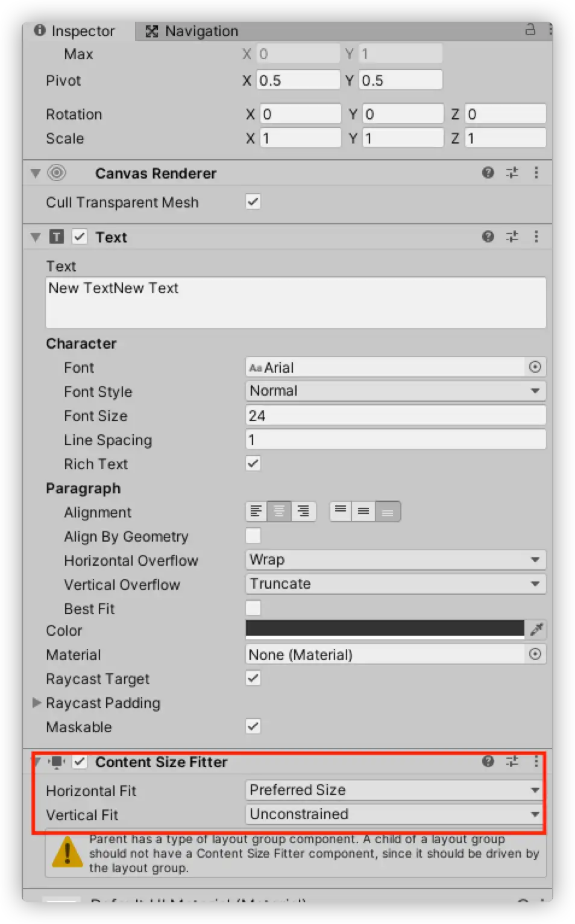Open Text component three-dot context menu
Viewport: 575px width, 924px height.
[536, 237]
